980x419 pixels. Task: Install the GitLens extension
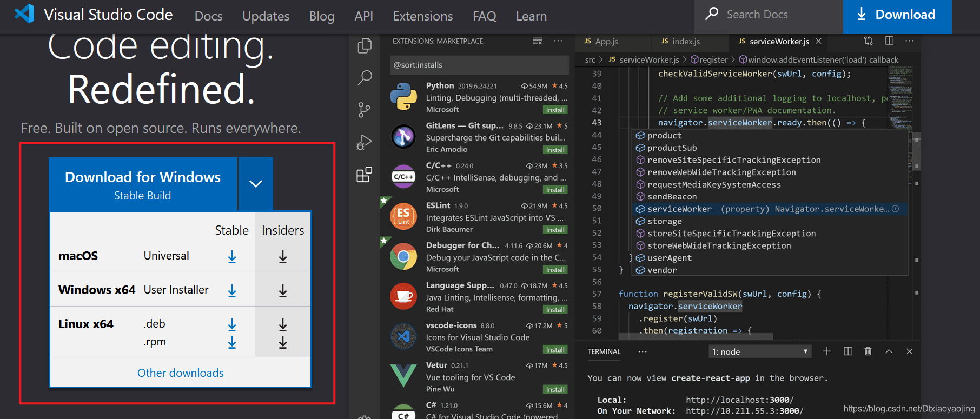(x=555, y=150)
